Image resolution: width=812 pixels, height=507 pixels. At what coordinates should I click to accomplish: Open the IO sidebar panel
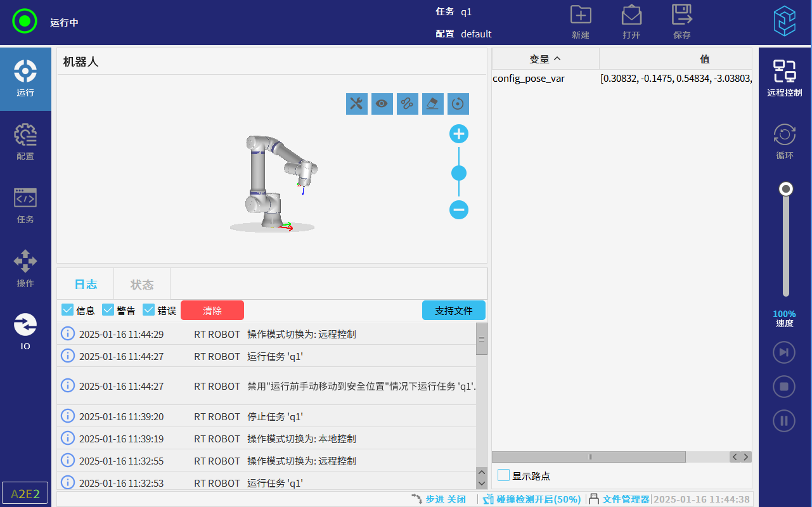coord(25,332)
